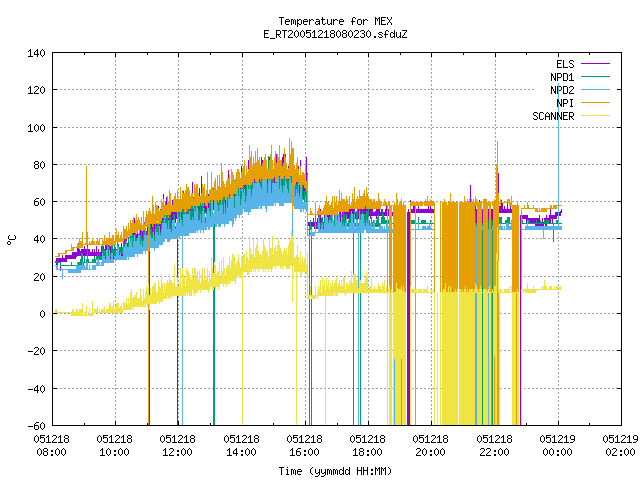Click the NPD1 legend label
Image resolution: width=640 pixels, height=480 pixels.
[x=562, y=77]
